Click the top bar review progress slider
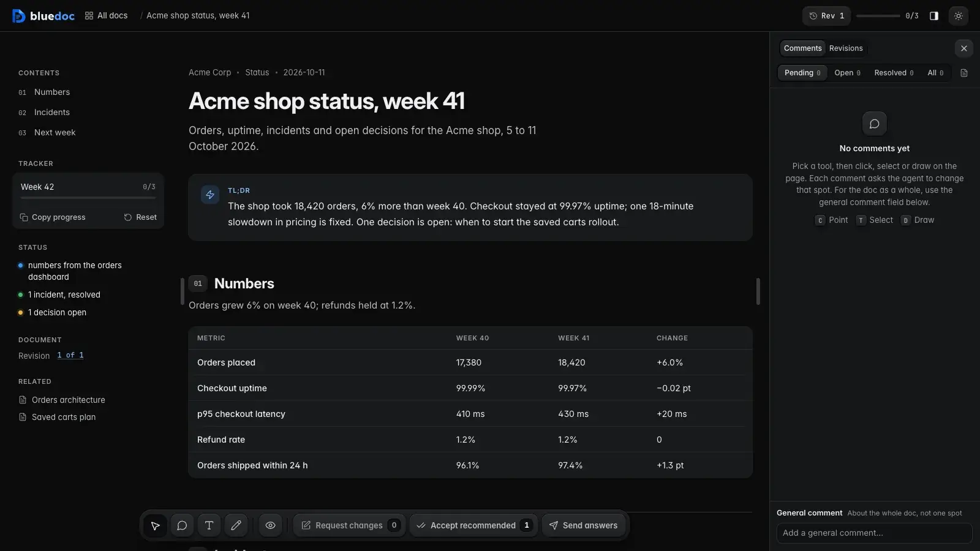Screen dimensions: 980x551 coord(878,16)
